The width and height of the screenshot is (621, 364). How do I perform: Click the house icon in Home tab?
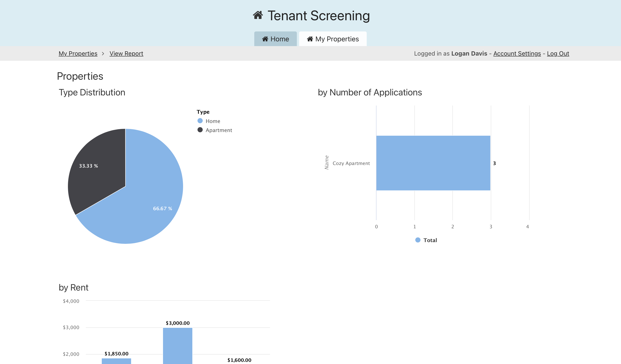pos(265,39)
